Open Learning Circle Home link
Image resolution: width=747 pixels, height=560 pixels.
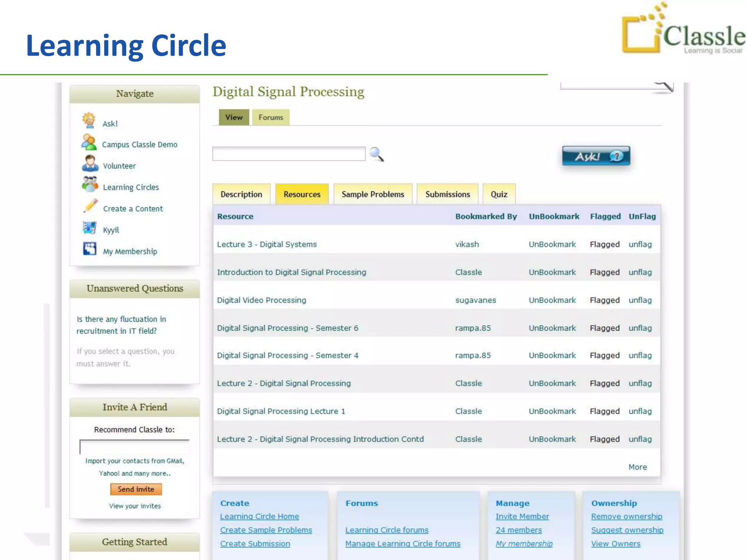260,517
